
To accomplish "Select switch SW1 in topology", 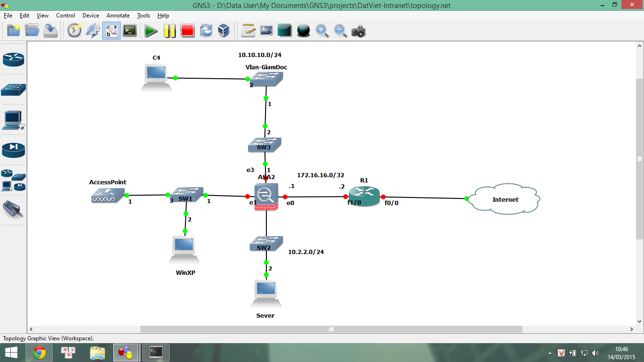I will (187, 195).
